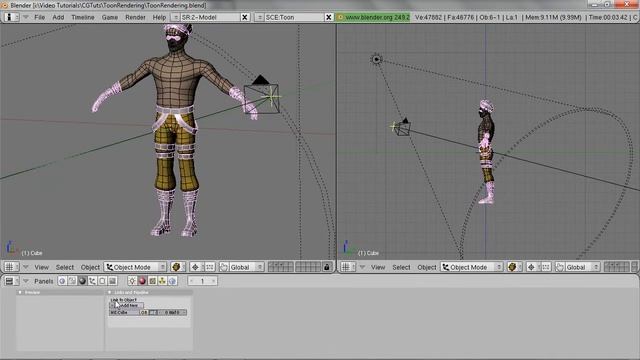Open right viewport Global orientation dropdown
The height and width of the screenshot is (360, 640).
click(x=583, y=267)
